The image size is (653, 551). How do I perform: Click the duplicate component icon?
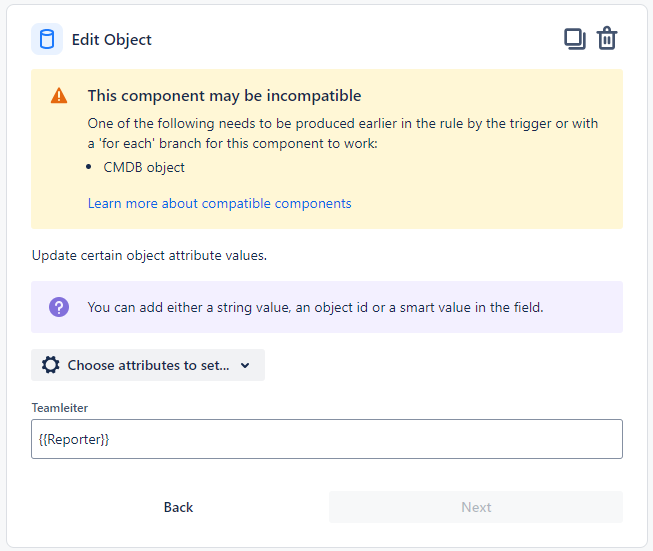(x=574, y=39)
